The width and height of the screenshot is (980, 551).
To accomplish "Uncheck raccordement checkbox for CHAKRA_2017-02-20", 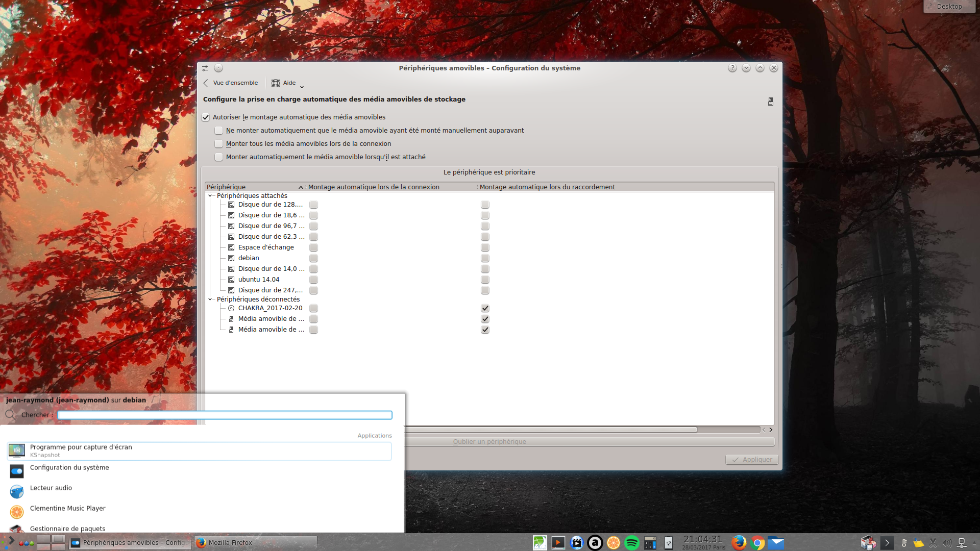I will [485, 308].
